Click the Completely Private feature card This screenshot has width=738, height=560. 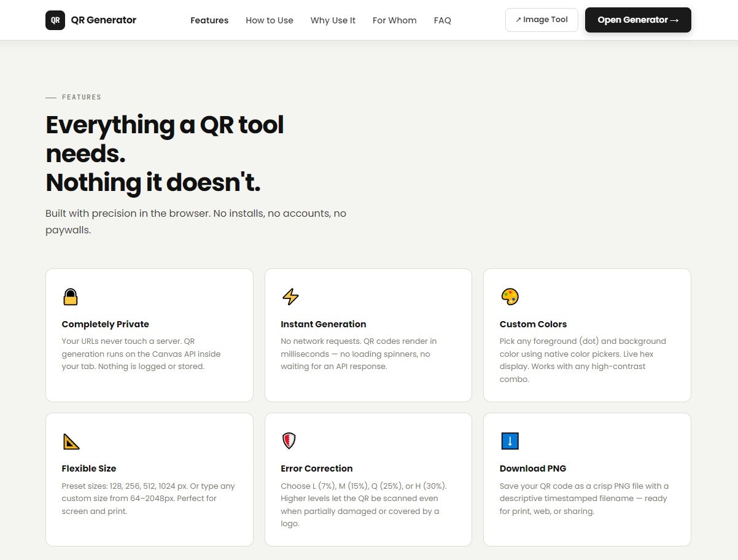(149, 335)
